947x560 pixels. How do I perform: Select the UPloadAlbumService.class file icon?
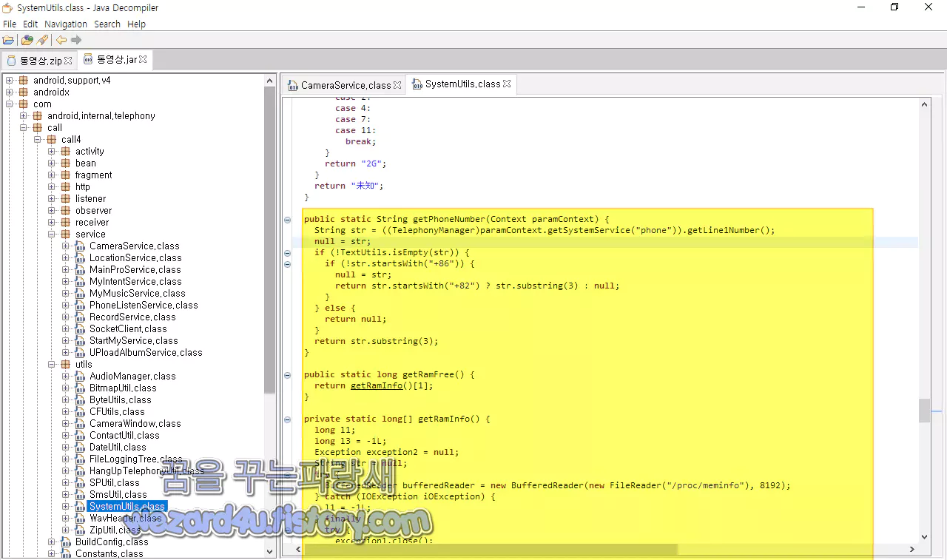pyautogui.click(x=80, y=352)
